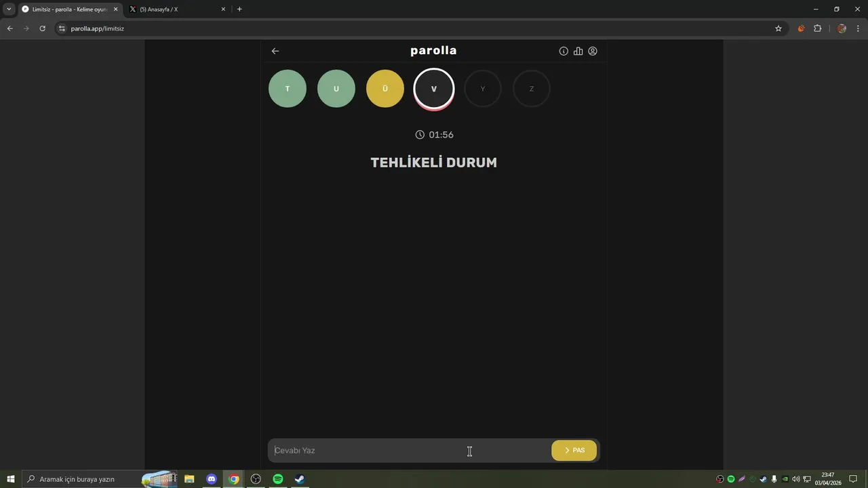This screenshot has height=488, width=868.
Task: Open the Chrome three-dot menu
Action: click(858, 28)
